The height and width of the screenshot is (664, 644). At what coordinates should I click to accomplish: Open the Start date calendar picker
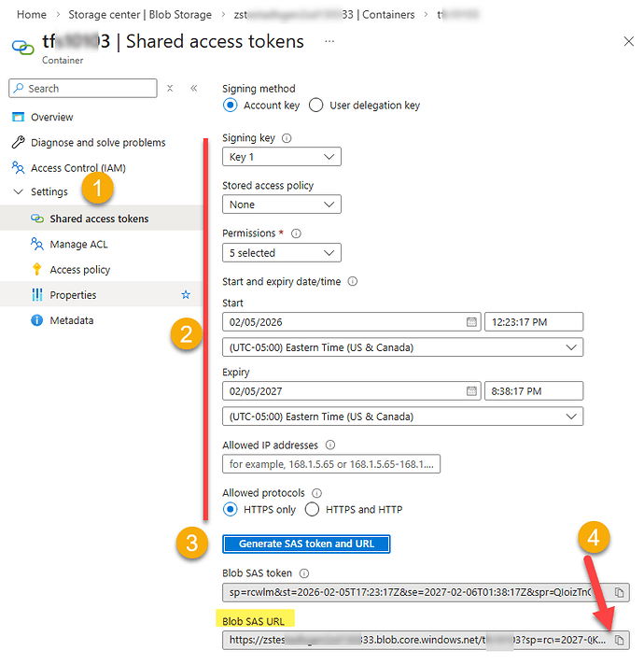471,322
